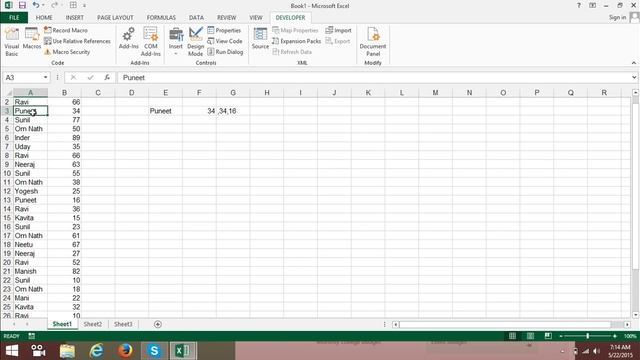This screenshot has height=360, width=640.
Task: Open Ribbon Display Options
Action: [x=592, y=6]
